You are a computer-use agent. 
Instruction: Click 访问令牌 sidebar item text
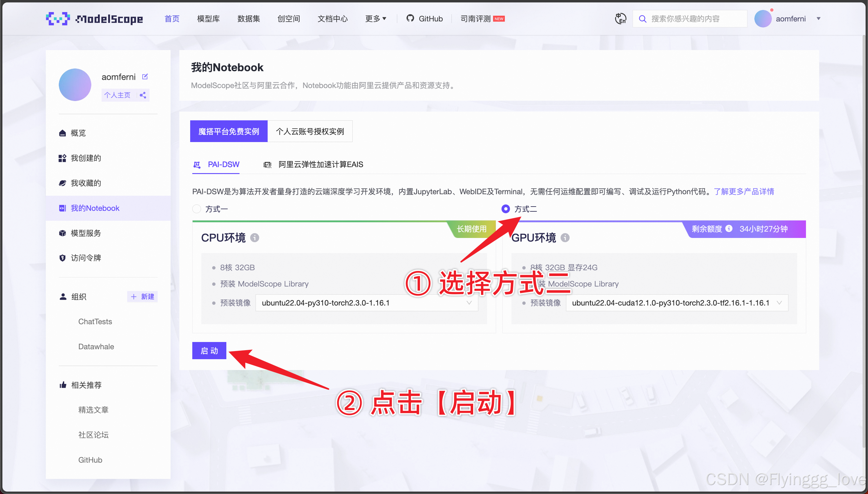86,258
